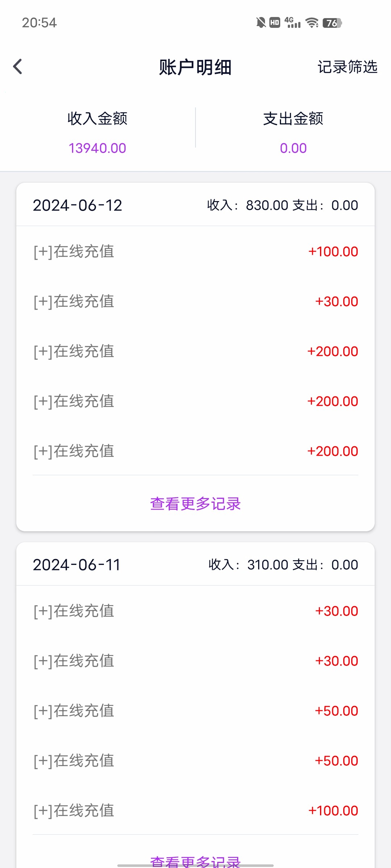Viewport: 391px width, 868px height.
Task: Tap the 4G signal strength icon
Action: [293, 23]
